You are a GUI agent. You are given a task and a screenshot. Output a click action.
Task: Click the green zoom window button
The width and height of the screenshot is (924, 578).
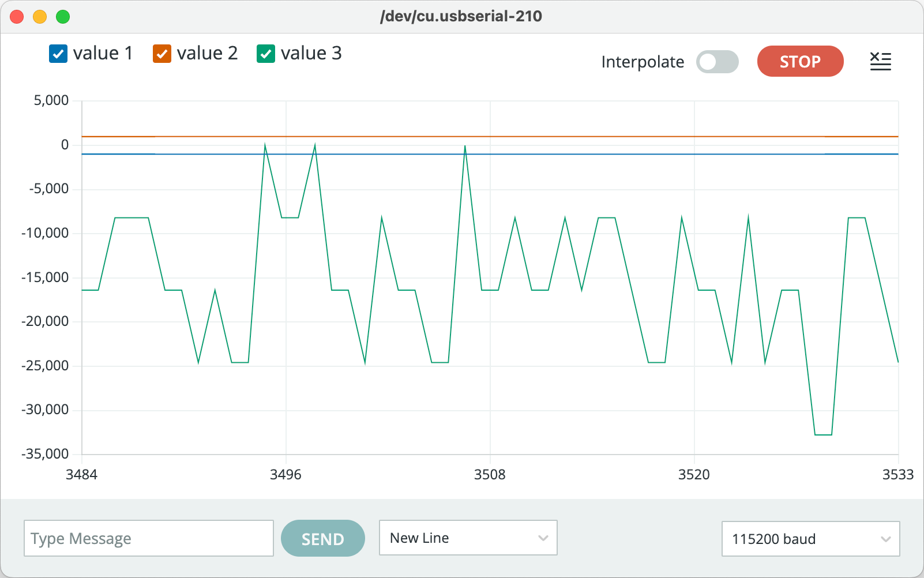pos(63,17)
